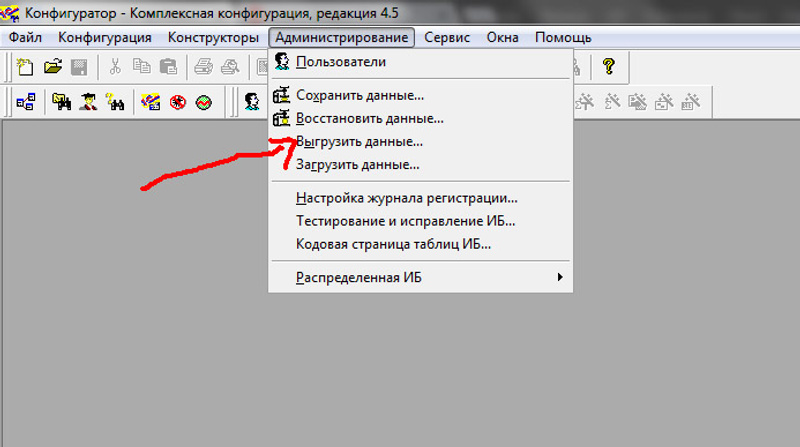Image resolution: width=800 pixels, height=447 pixels.
Task: Select Сохранить данные... menu entry
Action: (420, 95)
